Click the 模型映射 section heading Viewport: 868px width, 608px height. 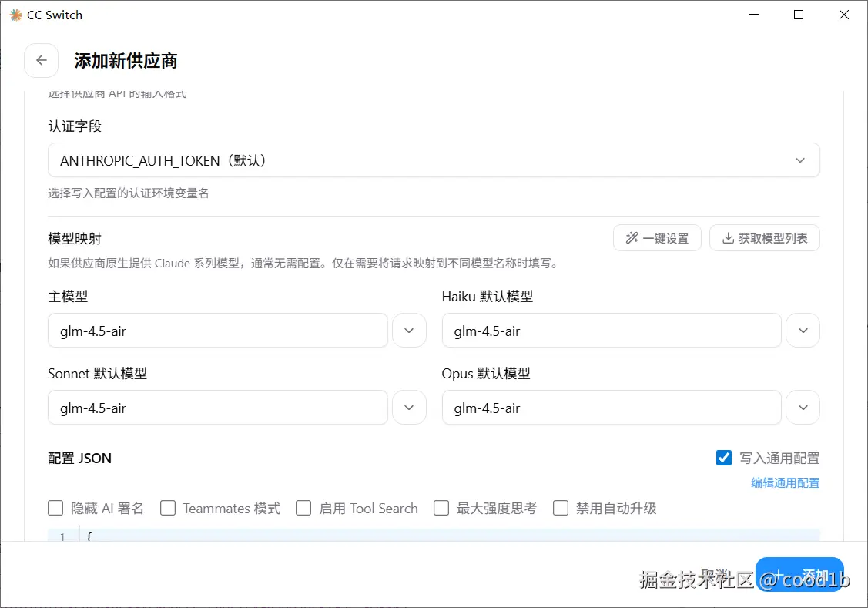tap(75, 239)
